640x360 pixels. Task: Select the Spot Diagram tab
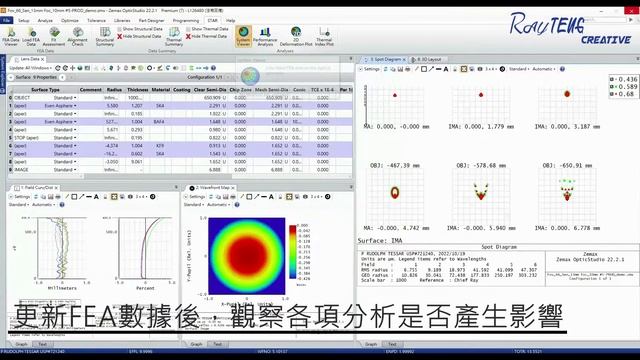click(386, 60)
